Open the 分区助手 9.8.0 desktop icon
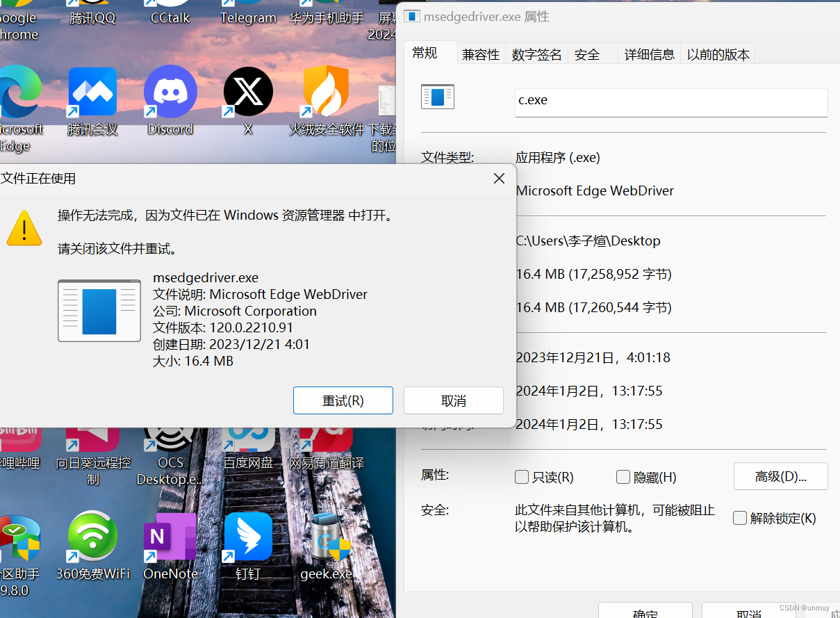840x618 pixels. [x=19, y=556]
